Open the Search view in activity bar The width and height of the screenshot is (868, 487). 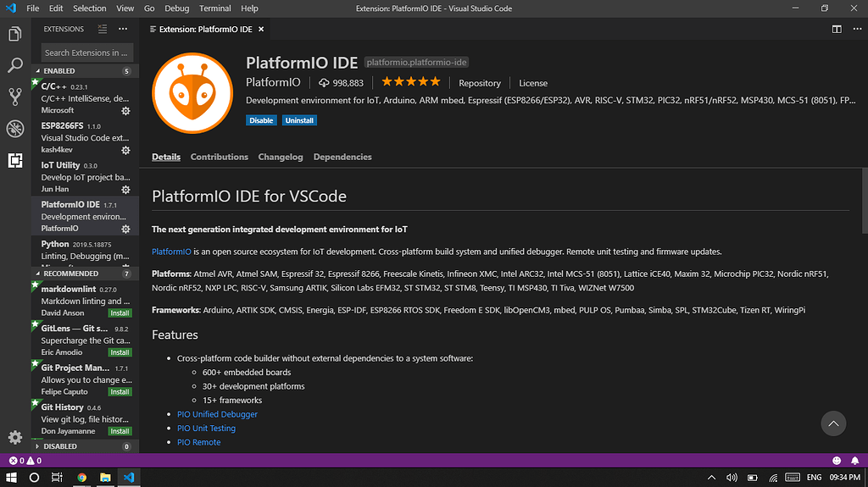tap(15, 65)
